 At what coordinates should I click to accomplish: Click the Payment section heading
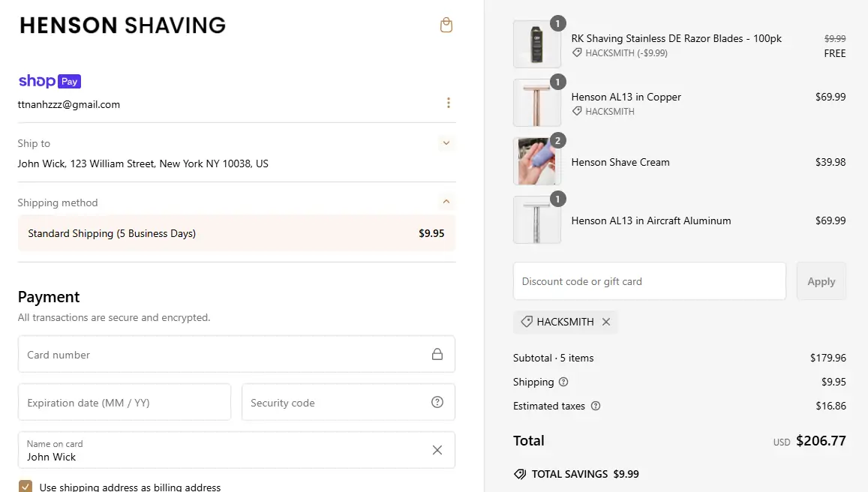click(49, 297)
